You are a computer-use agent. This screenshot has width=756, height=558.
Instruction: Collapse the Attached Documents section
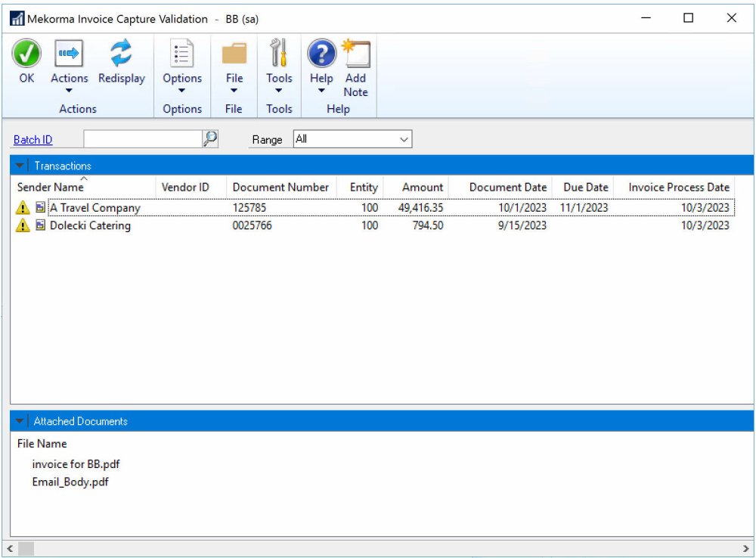click(20, 420)
